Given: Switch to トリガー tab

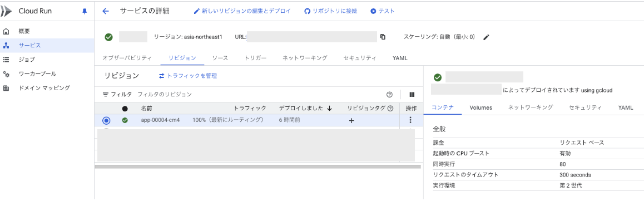Looking at the screenshot, I should tap(255, 58).
